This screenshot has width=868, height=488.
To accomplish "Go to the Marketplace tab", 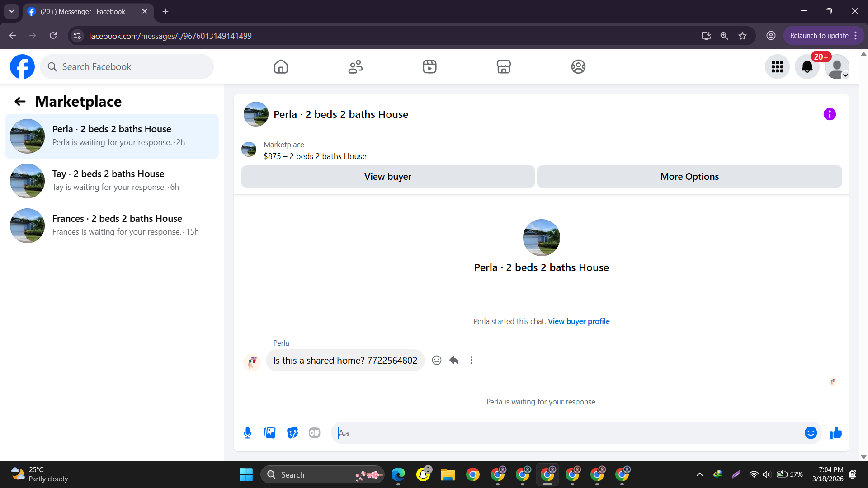I will (x=504, y=67).
